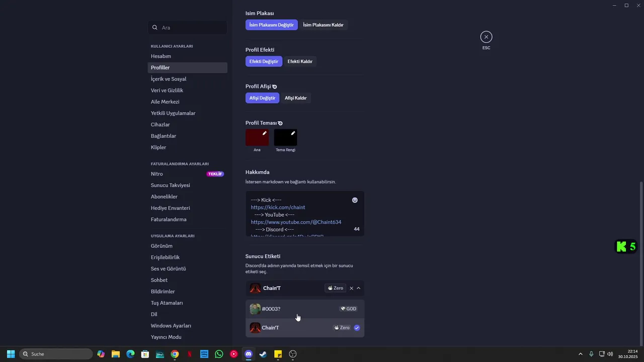
Task: Open File Explorer from the taskbar
Action: pyautogui.click(x=116, y=354)
